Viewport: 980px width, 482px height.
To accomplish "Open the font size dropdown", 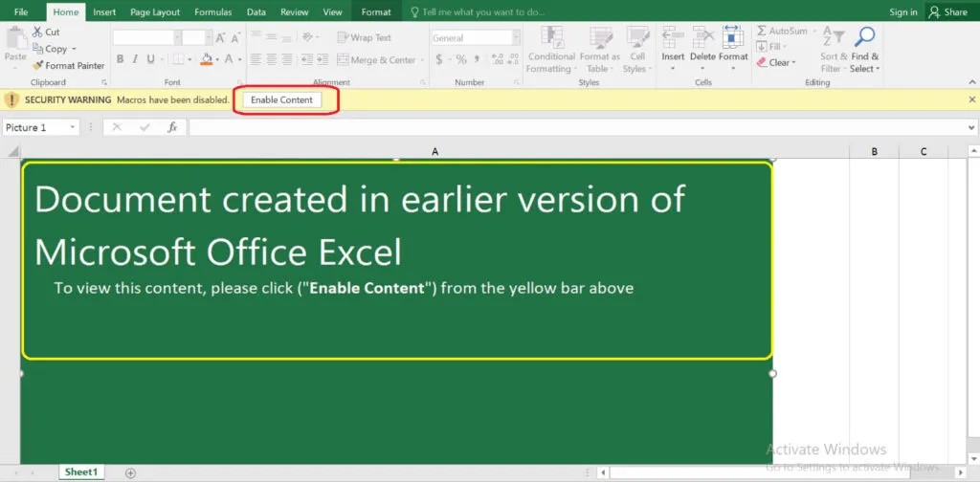I will click(x=210, y=37).
